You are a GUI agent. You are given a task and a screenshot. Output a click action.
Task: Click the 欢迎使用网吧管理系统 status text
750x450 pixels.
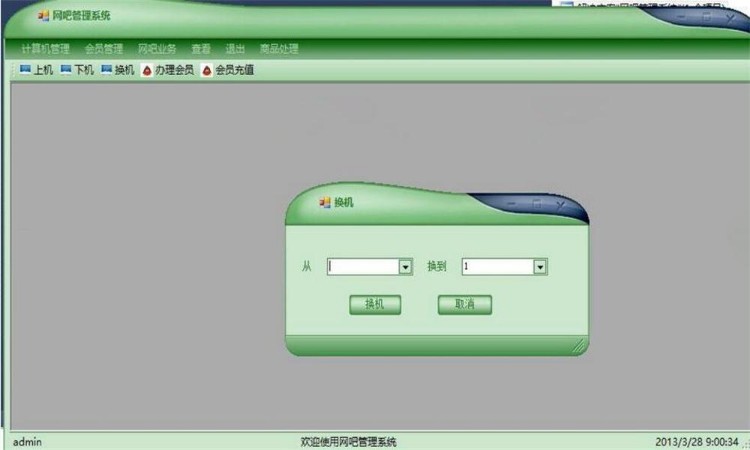point(348,442)
